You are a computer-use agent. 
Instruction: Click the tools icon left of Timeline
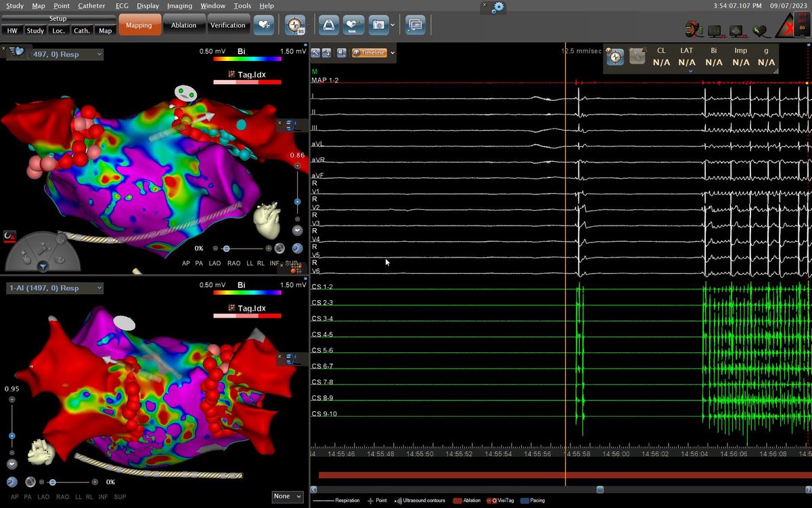(316, 53)
